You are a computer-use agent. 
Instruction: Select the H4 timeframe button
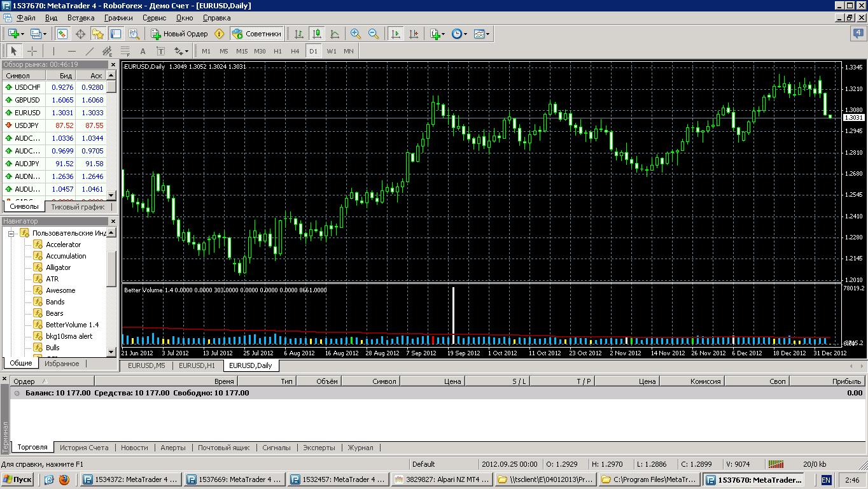coord(295,51)
